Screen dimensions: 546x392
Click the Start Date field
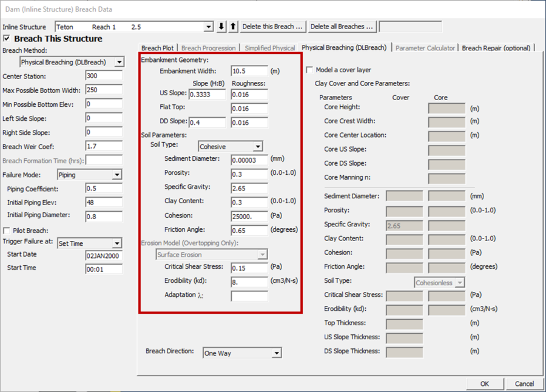click(x=104, y=255)
